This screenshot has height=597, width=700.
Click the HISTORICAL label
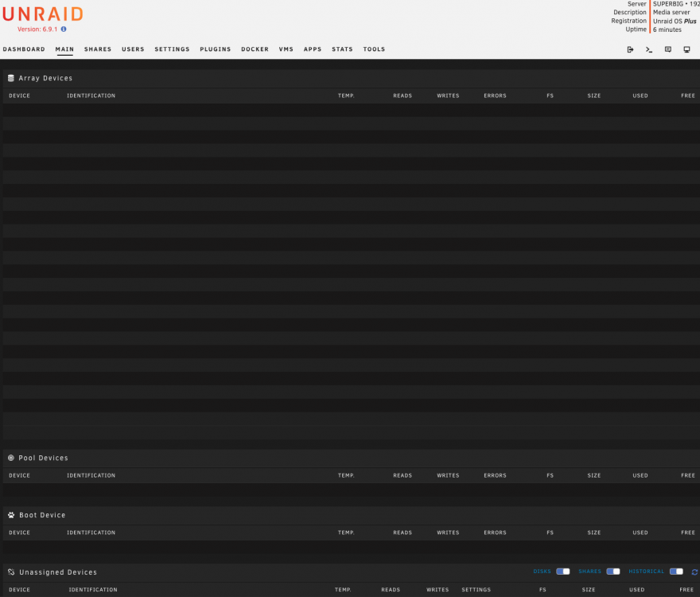click(647, 572)
